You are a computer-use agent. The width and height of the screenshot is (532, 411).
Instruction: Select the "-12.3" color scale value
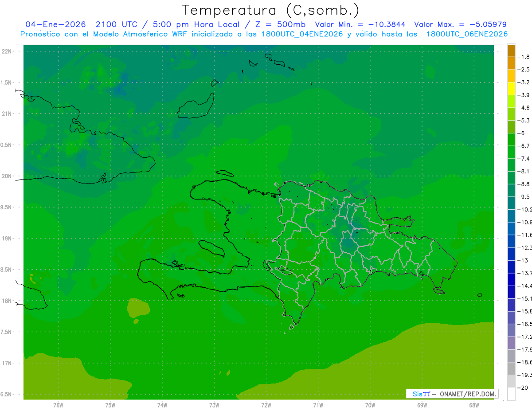[524, 247]
